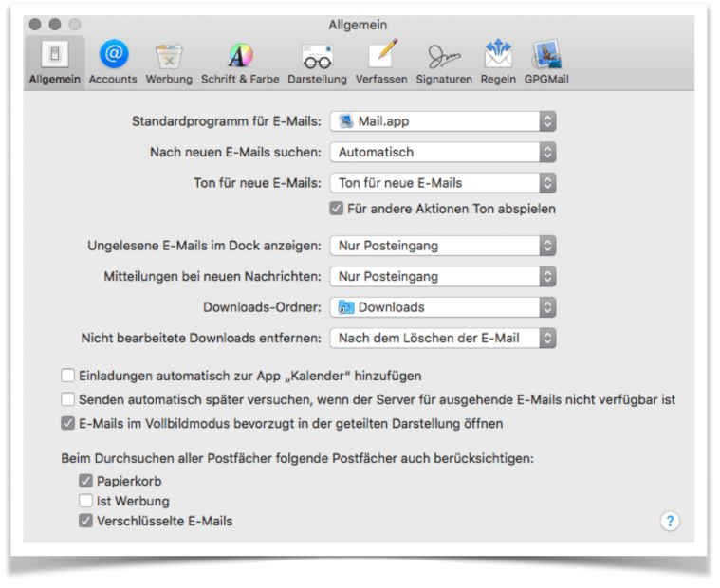720x588 pixels.
Task: Open the Signaturen signature icon
Action: point(444,56)
